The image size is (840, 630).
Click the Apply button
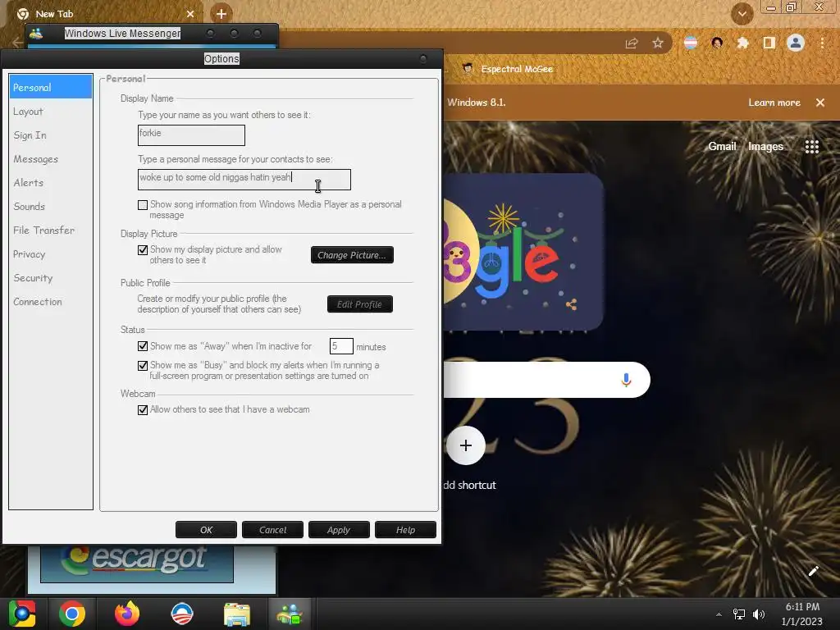click(x=339, y=530)
